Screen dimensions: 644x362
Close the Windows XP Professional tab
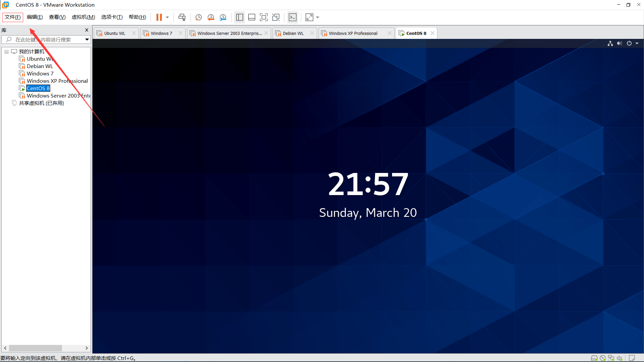(x=389, y=33)
